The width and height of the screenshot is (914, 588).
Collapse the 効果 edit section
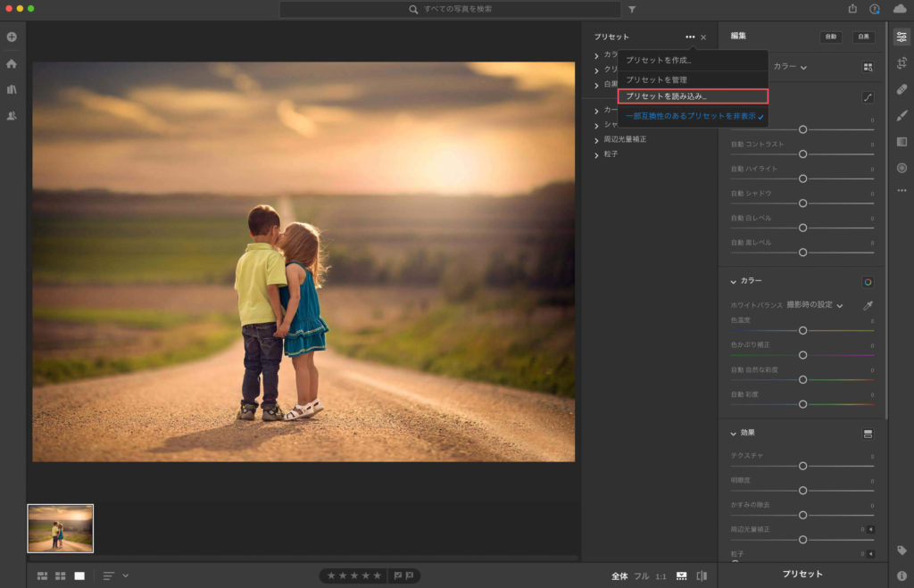pos(734,434)
